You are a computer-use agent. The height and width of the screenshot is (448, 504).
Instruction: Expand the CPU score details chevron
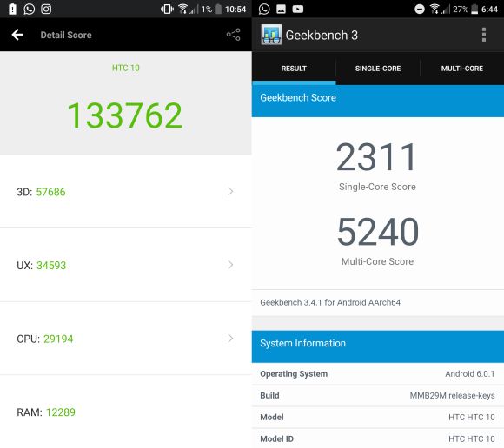(x=230, y=338)
